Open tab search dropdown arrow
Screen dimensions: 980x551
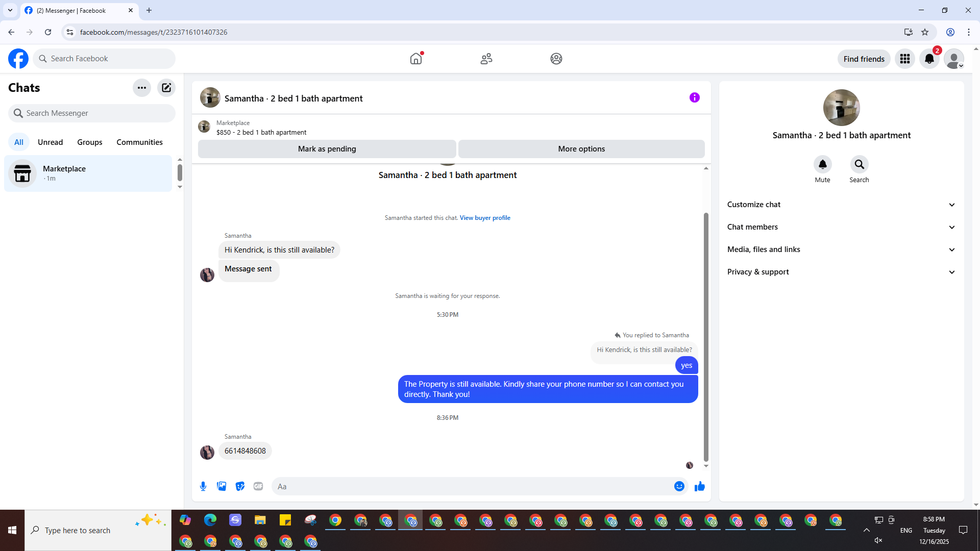tap(10, 10)
